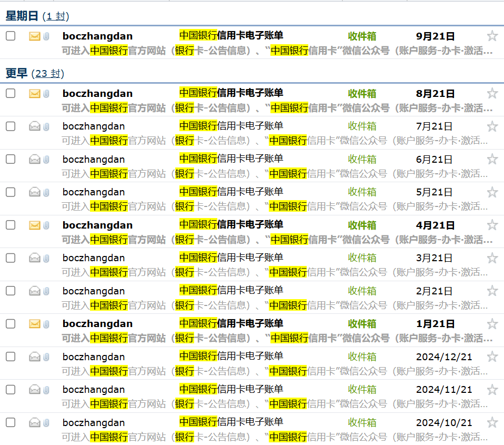Image resolution: width=504 pixels, height=445 pixels.
Task: Check the box for the 5月21日 email
Action: click(x=11, y=192)
